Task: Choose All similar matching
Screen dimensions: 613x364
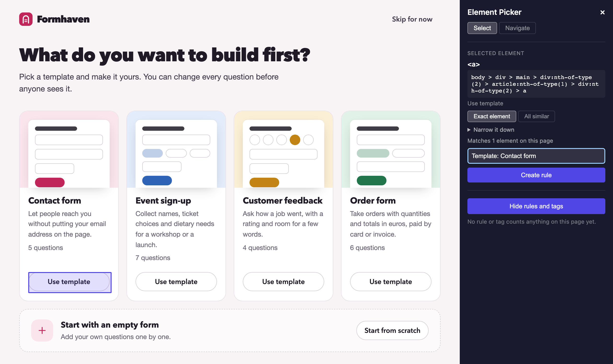Action: pos(537,116)
